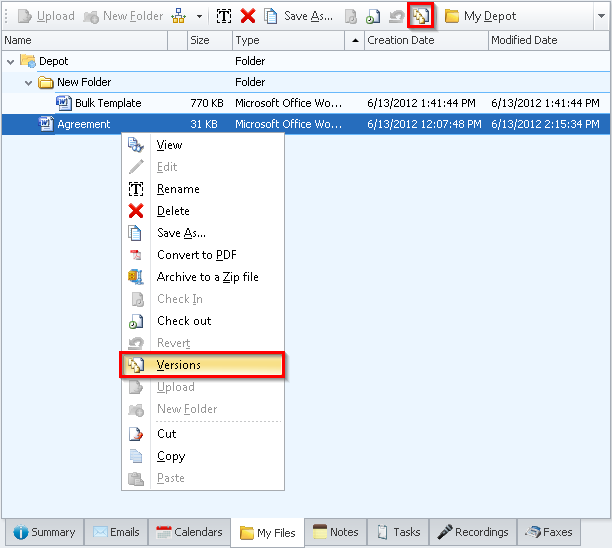Collapse the New Folder tree node
This screenshot has height=548, width=612.
click(29, 82)
